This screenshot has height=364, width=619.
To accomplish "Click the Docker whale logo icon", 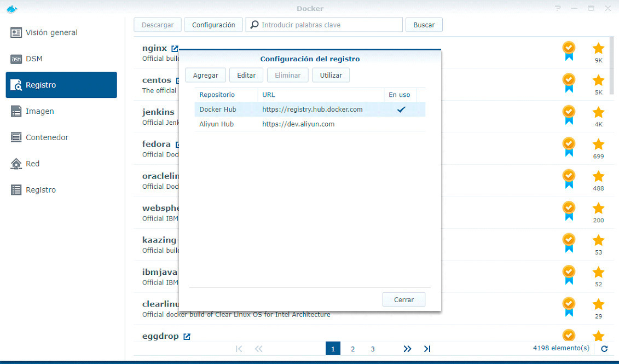I will pos(12,9).
